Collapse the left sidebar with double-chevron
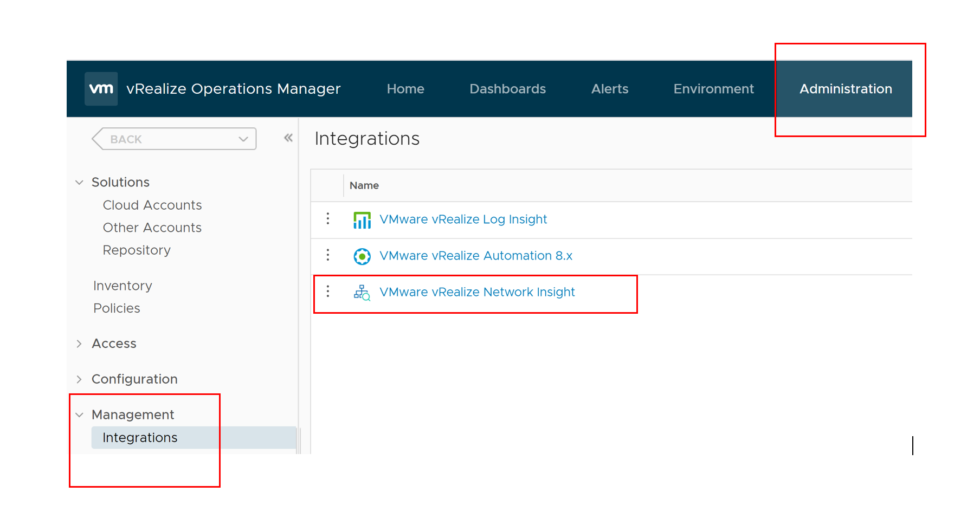Viewport: 980px width, 531px height. point(288,138)
